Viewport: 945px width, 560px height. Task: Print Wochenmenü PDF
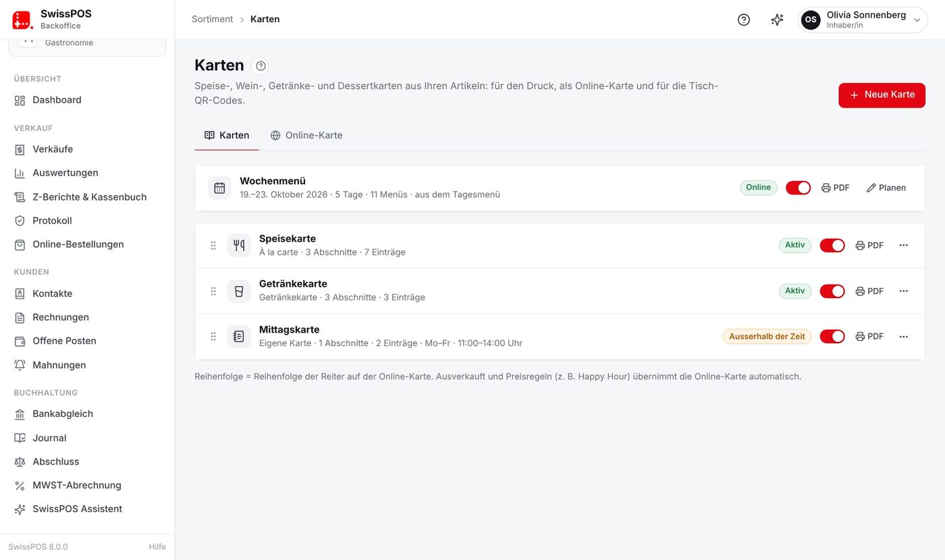[836, 188]
